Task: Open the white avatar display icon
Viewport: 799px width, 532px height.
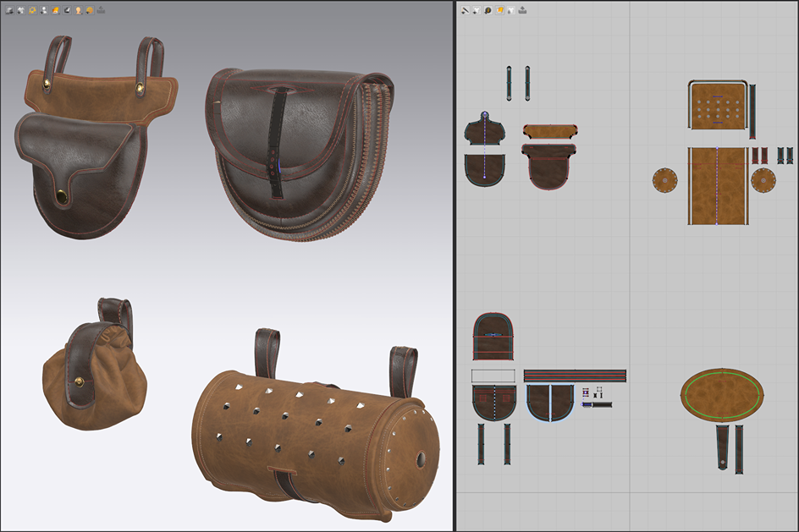Action: tap(44, 10)
